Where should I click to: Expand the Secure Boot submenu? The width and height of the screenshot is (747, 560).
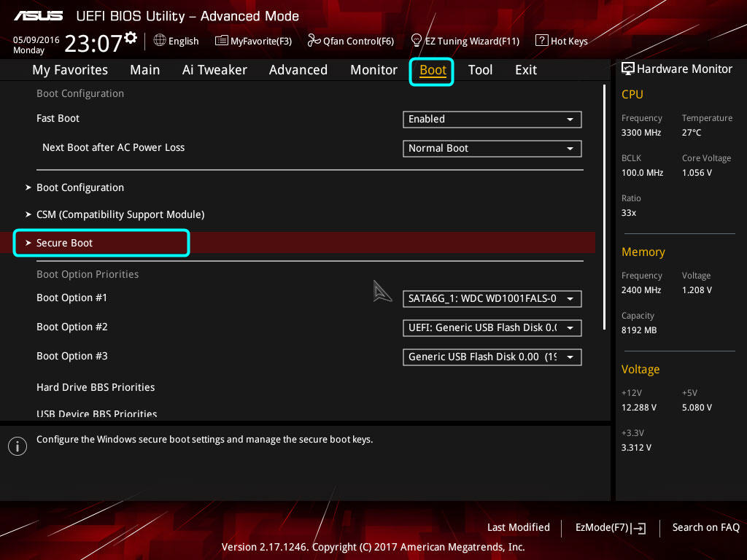click(64, 243)
